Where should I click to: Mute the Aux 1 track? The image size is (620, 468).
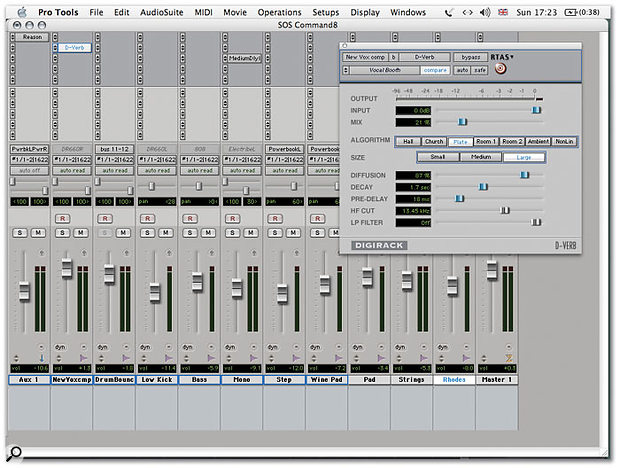point(38,233)
